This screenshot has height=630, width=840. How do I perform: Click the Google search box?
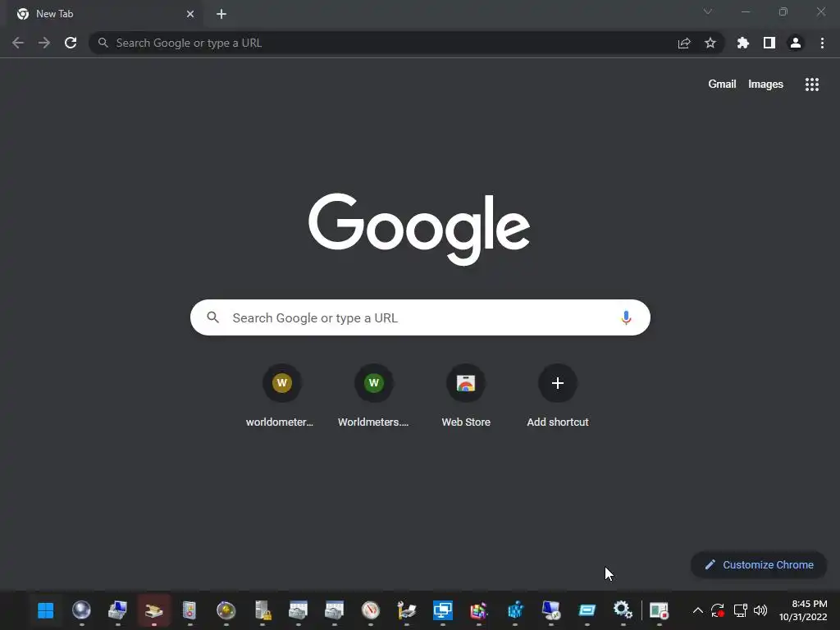click(x=420, y=317)
